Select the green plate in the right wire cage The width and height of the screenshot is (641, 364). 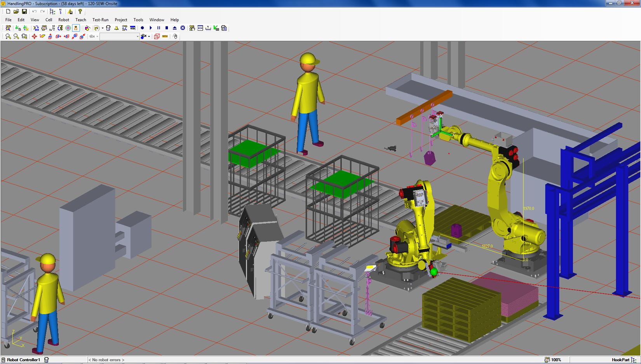[x=342, y=184]
